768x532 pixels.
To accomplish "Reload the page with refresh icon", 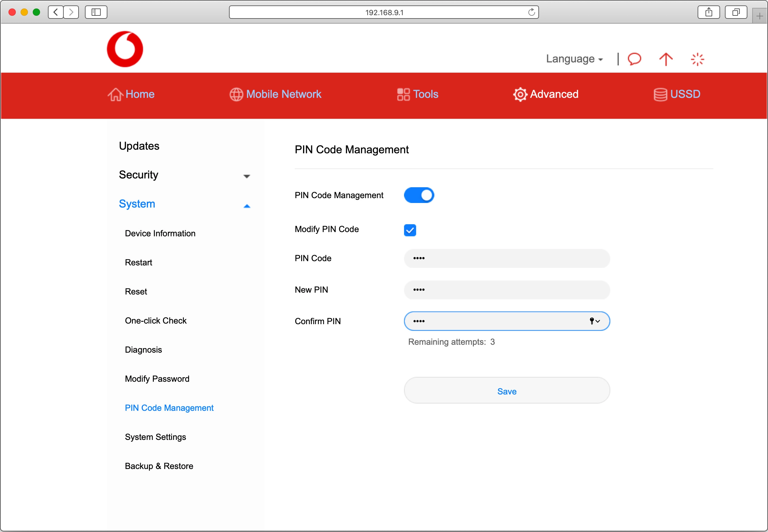I will click(531, 12).
